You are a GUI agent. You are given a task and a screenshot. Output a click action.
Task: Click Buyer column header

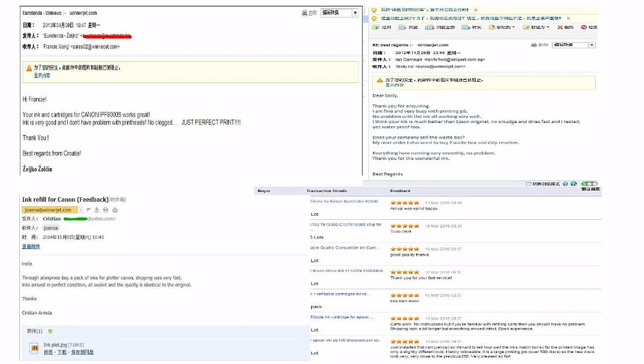pyautogui.click(x=263, y=191)
